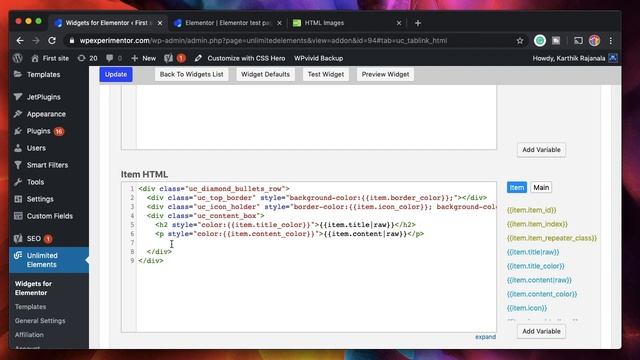Insert the {{item.content_color}} variable
The height and width of the screenshot is (360, 640).
(x=542, y=294)
